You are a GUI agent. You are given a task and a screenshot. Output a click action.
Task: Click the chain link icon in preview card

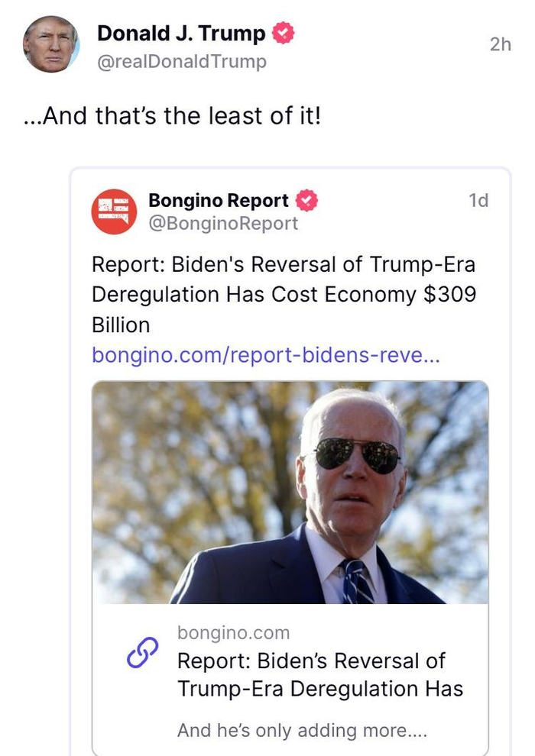pyautogui.click(x=141, y=653)
